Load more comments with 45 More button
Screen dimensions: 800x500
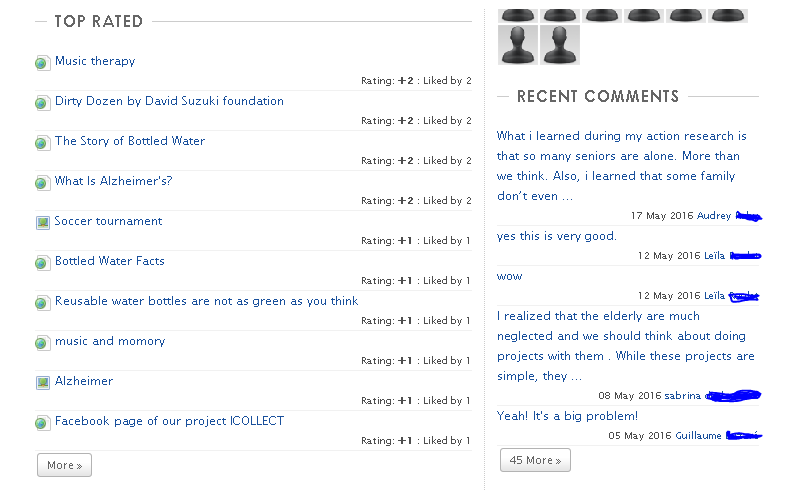[x=535, y=460]
